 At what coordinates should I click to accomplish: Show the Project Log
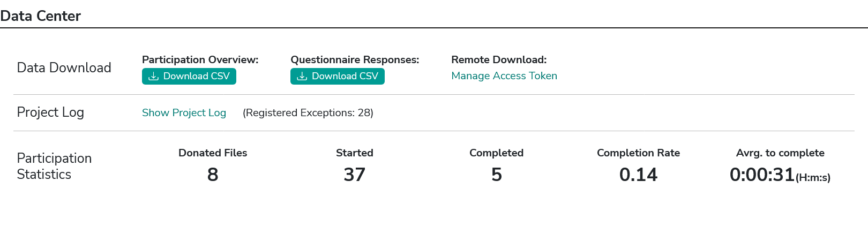click(x=184, y=113)
